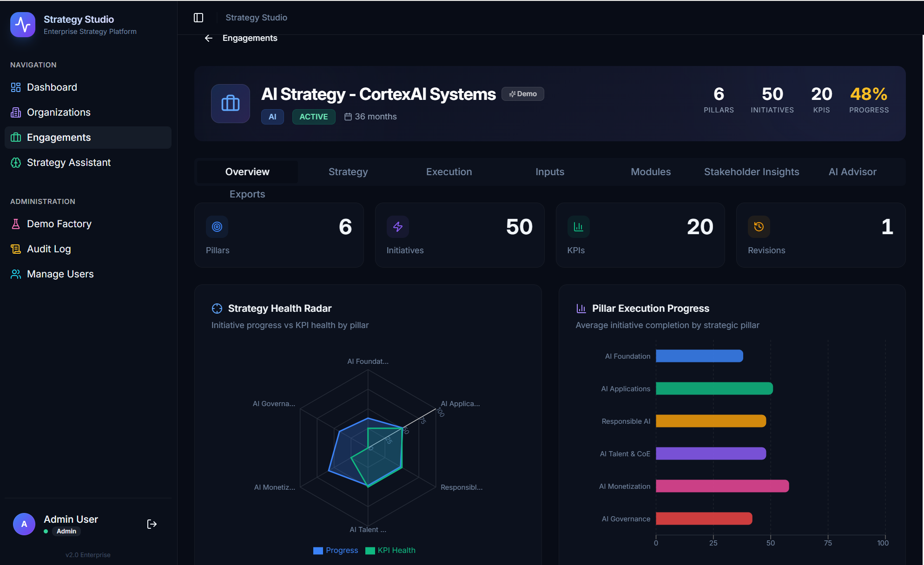
Task: Open Strategy Assistant via its icon
Action: click(16, 162)
